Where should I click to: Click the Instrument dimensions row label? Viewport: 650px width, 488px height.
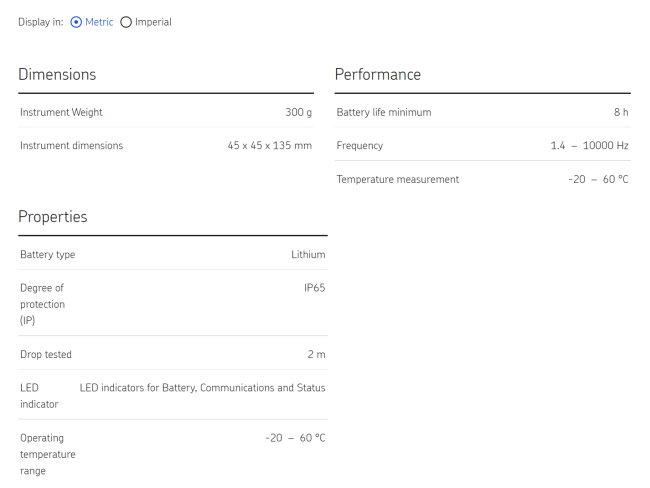71,146
